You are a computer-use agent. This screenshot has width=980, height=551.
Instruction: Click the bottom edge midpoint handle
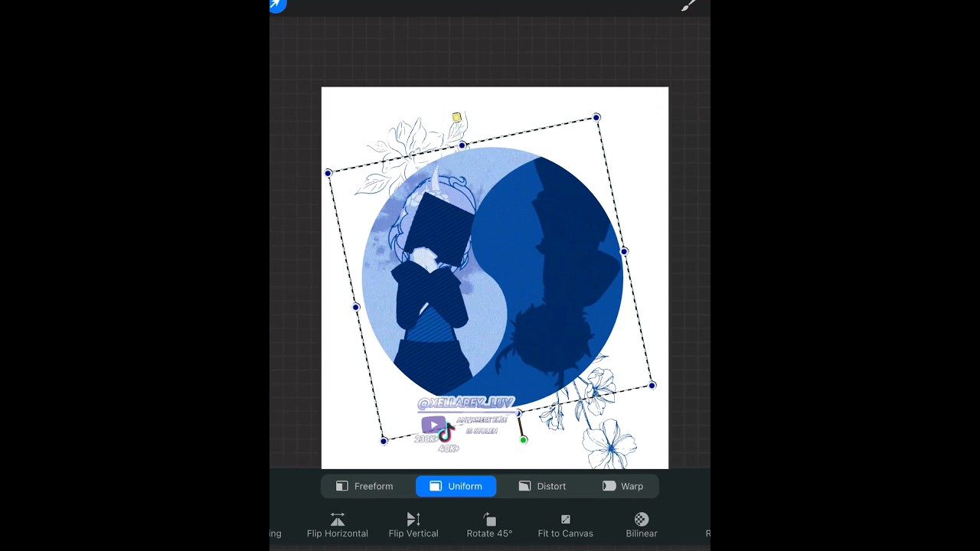point(518,413)
